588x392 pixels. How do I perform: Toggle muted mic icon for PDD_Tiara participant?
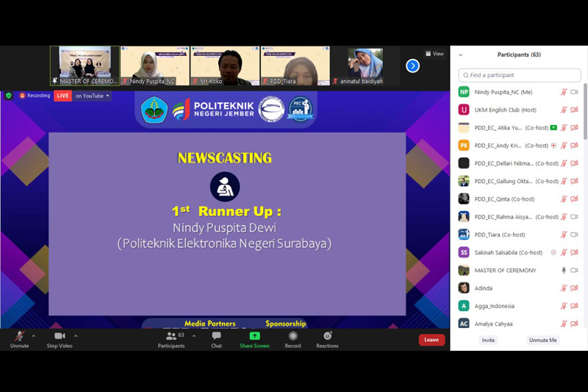point(564,235)
